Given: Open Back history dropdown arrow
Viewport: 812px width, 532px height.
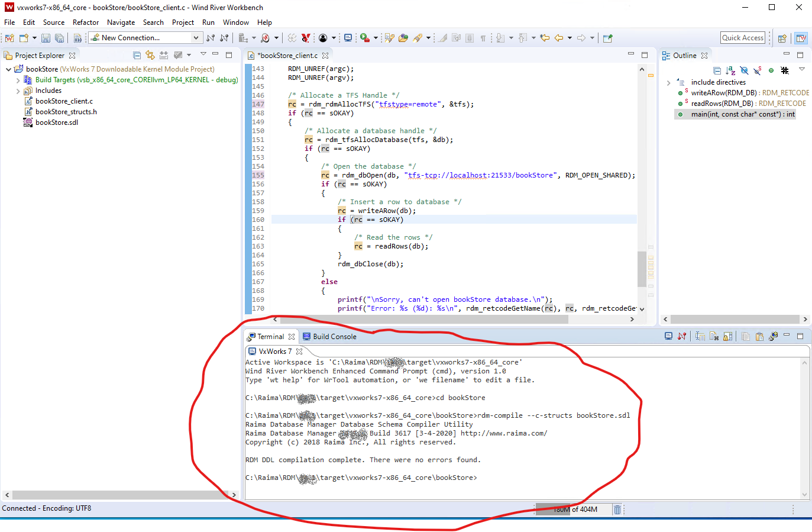Looking at the screenshot, I should click(570, 38).
